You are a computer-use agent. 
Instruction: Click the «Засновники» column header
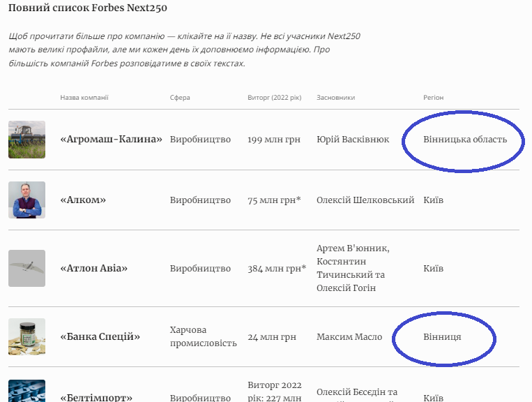(x=335, y=98)
